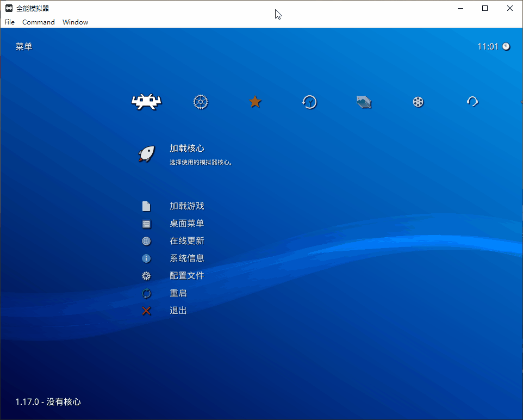
Task: Click the gear icon beside 配置文件
Action: point(146,276)
